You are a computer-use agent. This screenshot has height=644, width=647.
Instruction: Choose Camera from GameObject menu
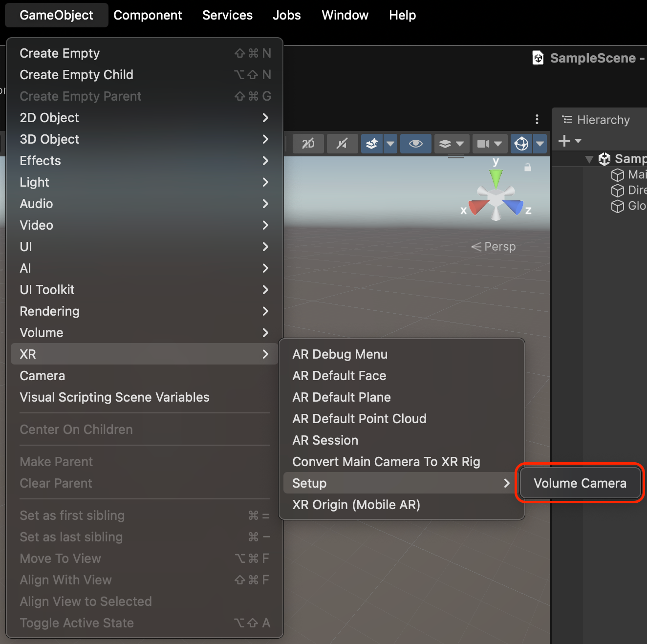[x=145, y=376]
